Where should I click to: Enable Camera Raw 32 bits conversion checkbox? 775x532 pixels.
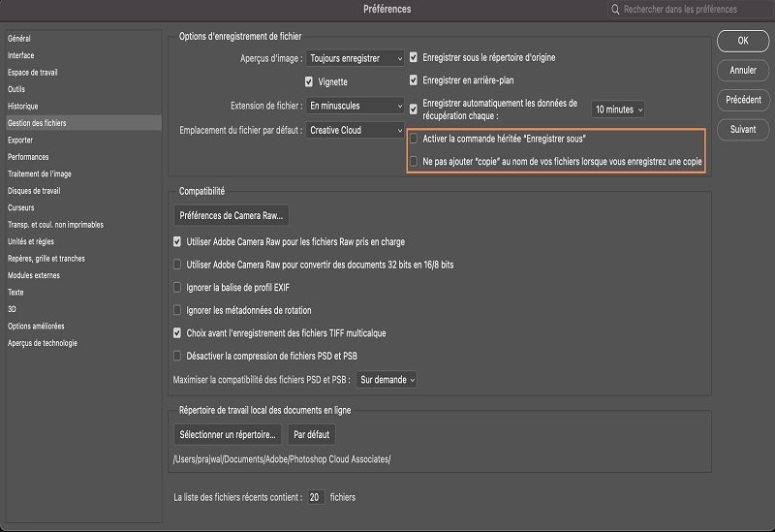[x=177, y=265]
